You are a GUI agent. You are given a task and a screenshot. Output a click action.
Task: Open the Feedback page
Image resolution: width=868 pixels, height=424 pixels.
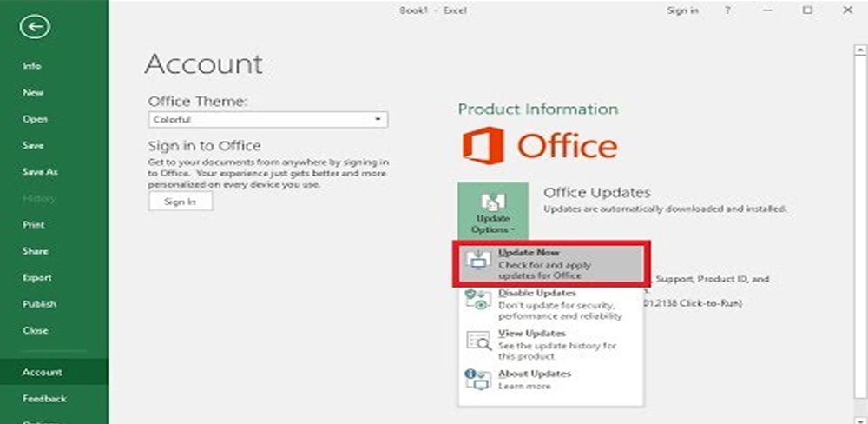[x=44, y=399]
